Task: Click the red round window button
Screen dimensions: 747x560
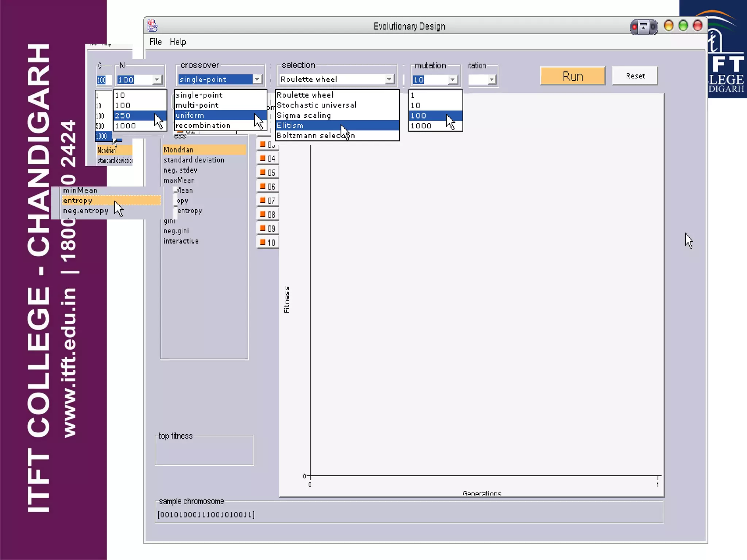Action: (698, 26)
